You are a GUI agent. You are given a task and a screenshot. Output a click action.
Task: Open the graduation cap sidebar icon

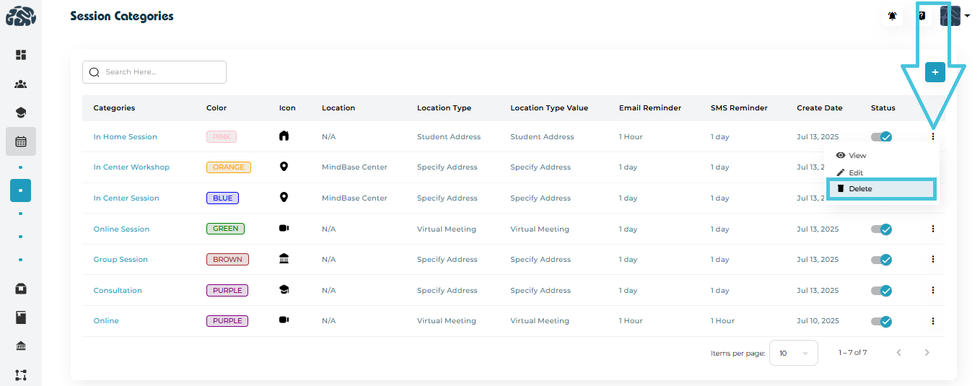pyautogui.click(x=21, y=113)
